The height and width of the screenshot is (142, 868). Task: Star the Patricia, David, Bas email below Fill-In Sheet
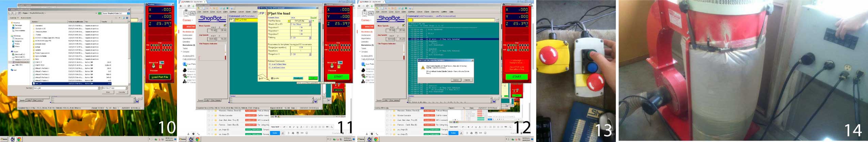click(x=212, y=125)
